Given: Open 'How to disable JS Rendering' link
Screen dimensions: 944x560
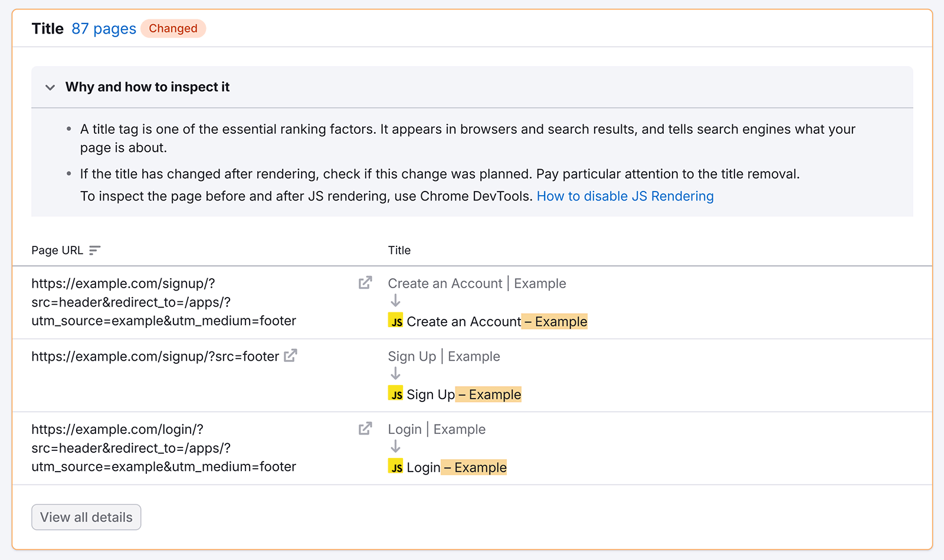Looking at the screenshot, I should [x=625, y=196].
